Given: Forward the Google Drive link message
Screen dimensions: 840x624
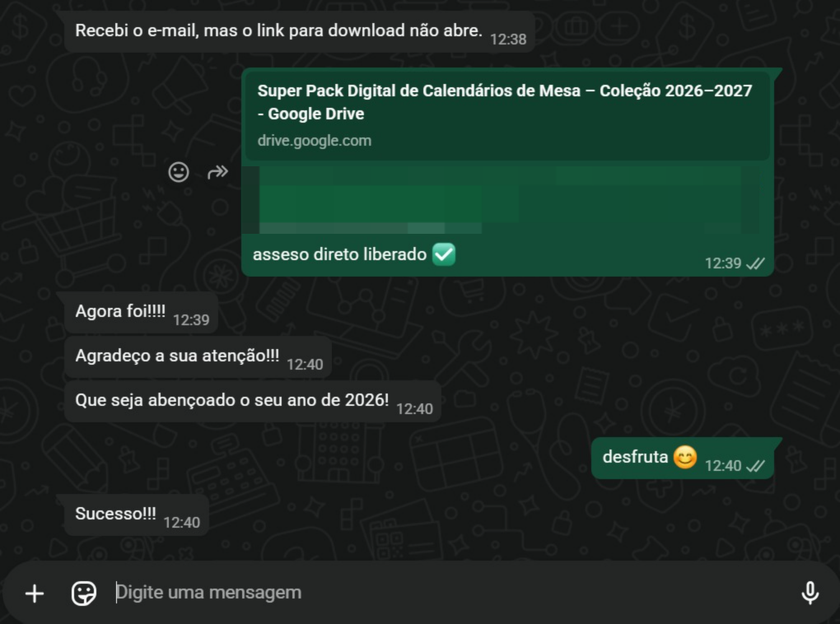Looking at the screenshot, I should pyautogui.click(x=217, y=172).
